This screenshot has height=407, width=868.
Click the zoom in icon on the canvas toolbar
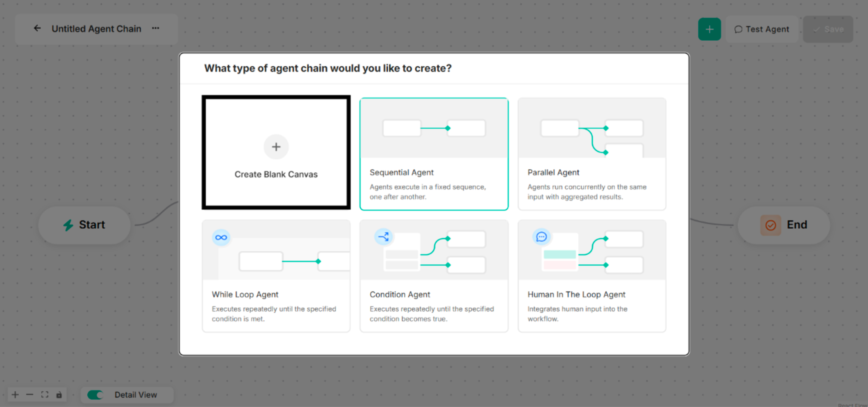pyautogui.click(x=15, y=394)
